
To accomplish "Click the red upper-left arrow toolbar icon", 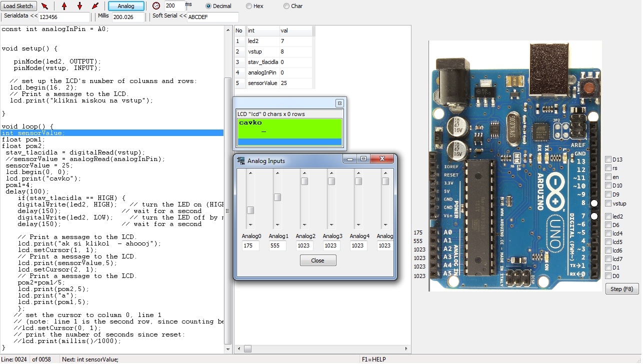I will pyautogui.click(x=45, y=6).
